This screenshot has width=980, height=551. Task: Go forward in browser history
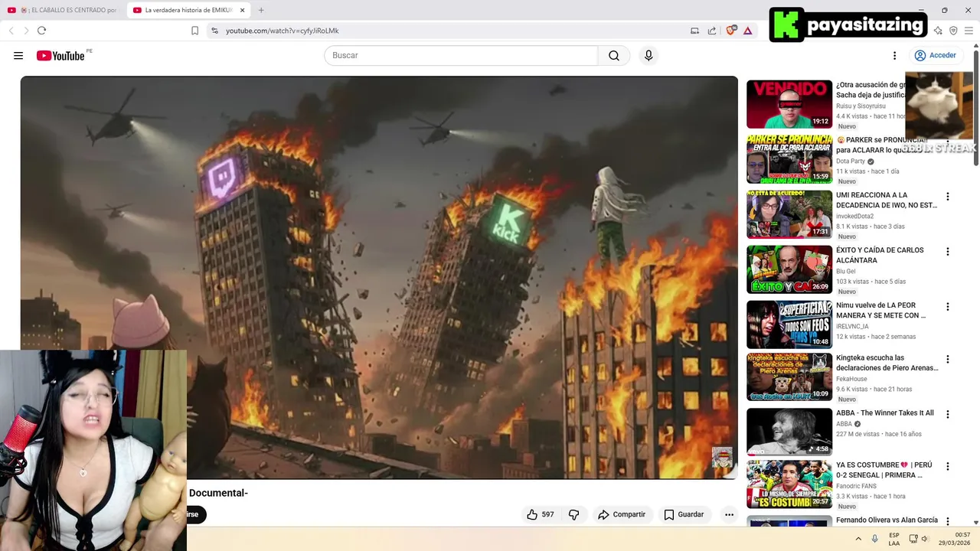(x=26, y=31)
